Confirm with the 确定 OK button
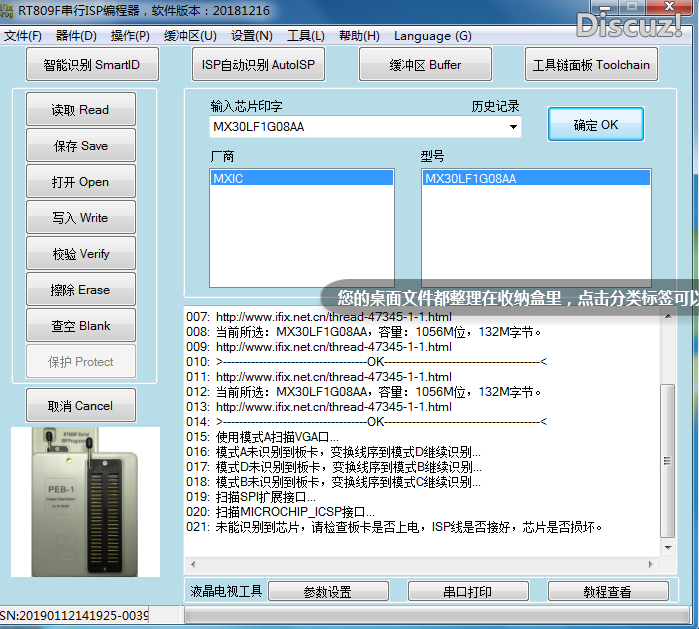 tap(596, 124)
